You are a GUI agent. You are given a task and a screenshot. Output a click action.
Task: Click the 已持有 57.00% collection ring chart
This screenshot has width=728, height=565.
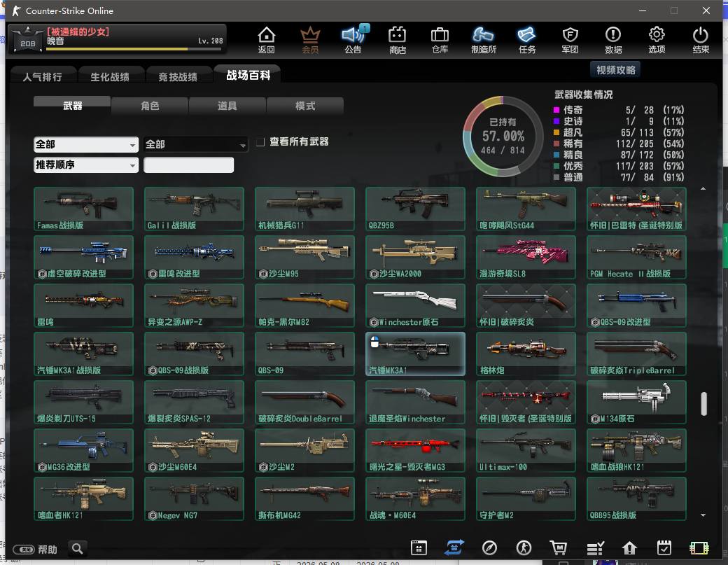(503, 136)
